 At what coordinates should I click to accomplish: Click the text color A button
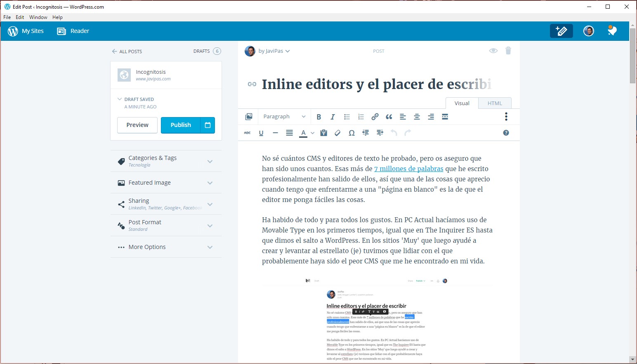303,133
